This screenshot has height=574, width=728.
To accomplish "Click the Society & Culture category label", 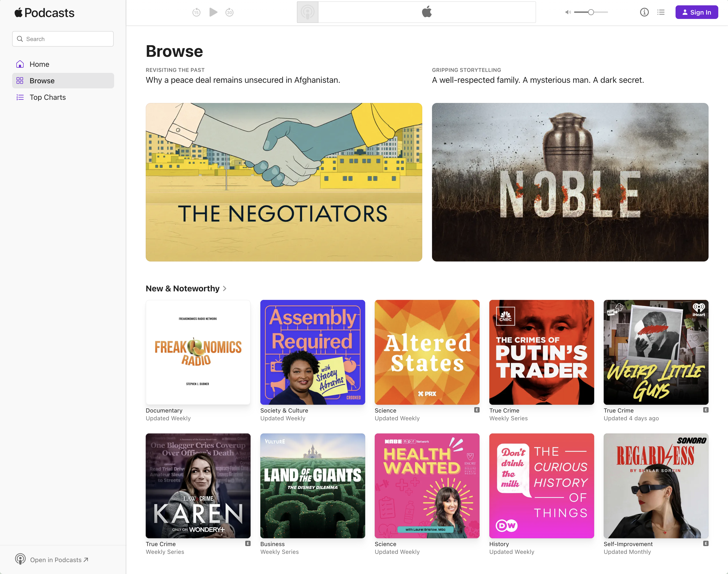I will [x=284, y=410].
